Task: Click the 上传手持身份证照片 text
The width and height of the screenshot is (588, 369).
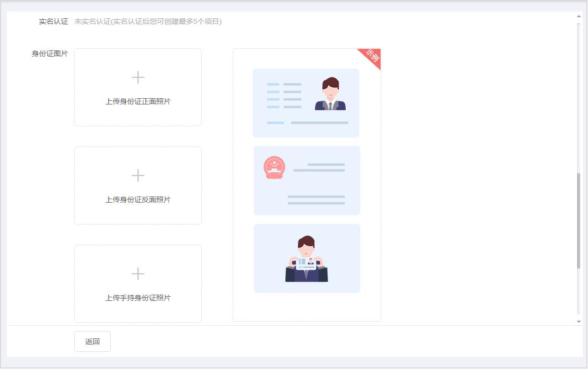Action: [x=138, y=298]
